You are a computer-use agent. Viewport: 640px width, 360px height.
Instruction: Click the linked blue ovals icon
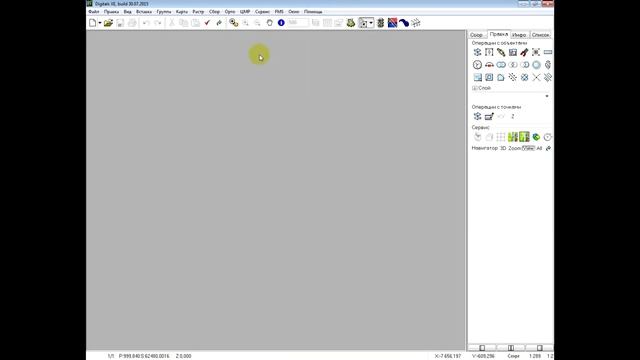click(501, 65)
